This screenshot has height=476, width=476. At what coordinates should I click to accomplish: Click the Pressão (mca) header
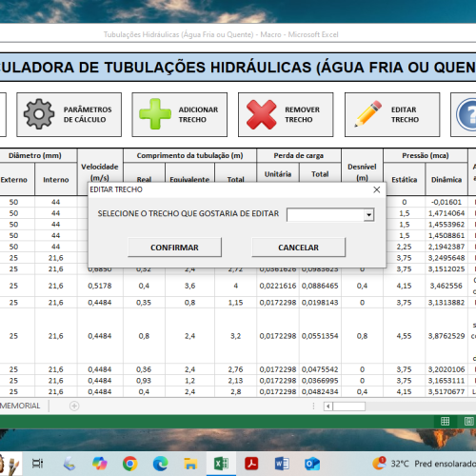point(426,155)
